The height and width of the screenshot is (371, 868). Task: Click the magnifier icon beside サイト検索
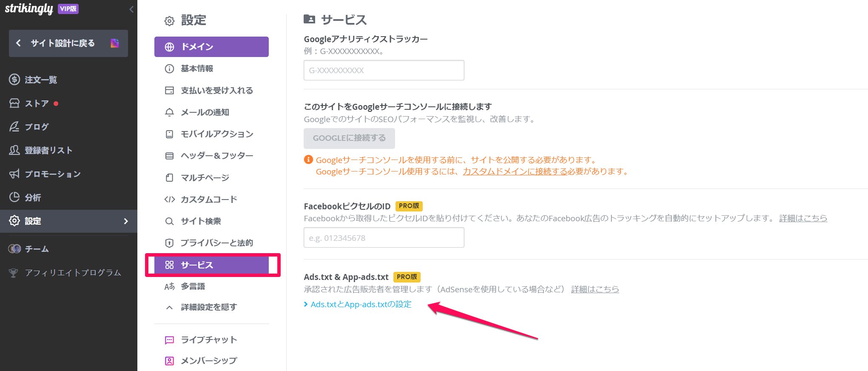click(169, 221)
